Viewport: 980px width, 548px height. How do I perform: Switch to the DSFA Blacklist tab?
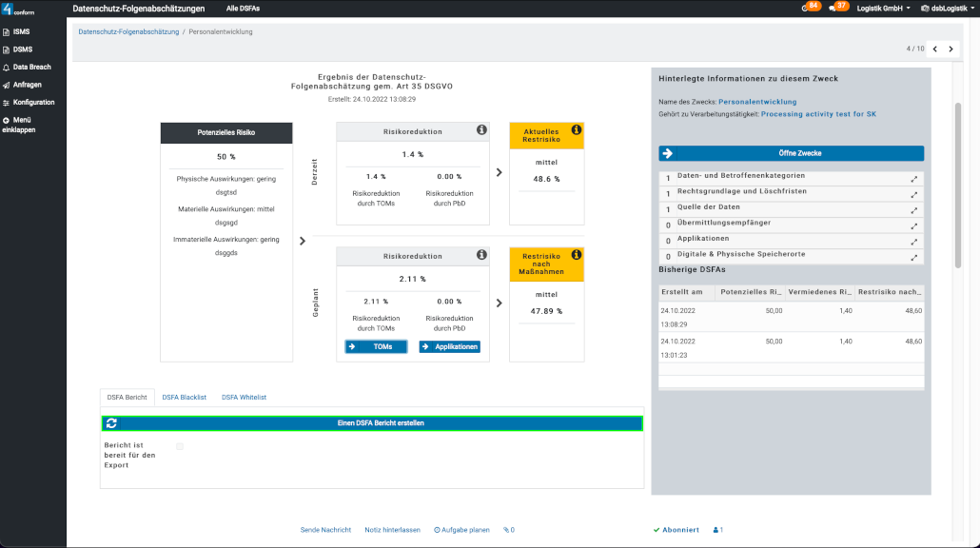184,397
